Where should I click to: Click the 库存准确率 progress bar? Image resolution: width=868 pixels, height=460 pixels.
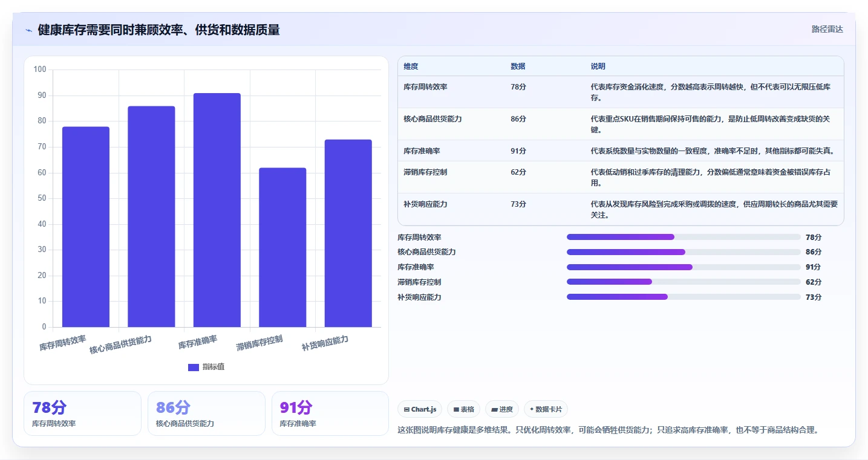[684, 267]
